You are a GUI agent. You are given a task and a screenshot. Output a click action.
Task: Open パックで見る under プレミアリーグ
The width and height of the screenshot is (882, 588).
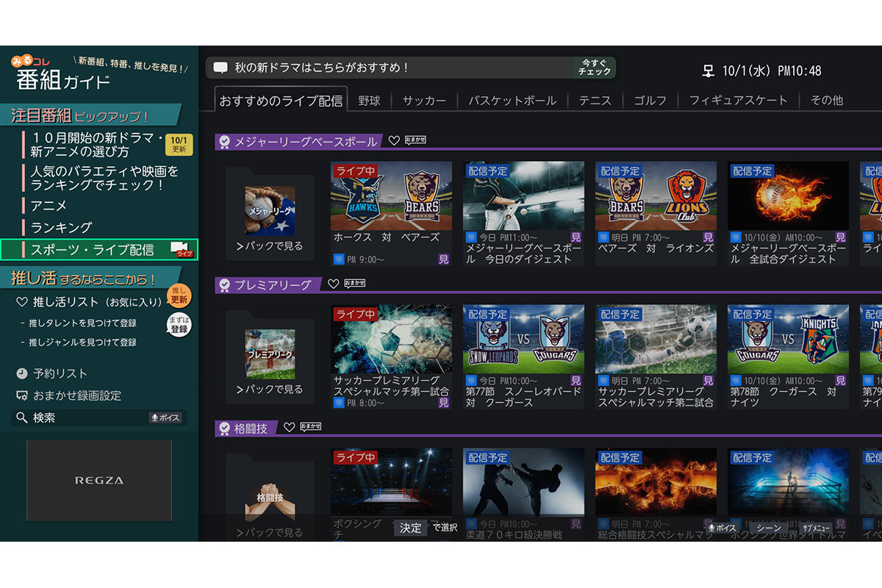click(270, 391)
